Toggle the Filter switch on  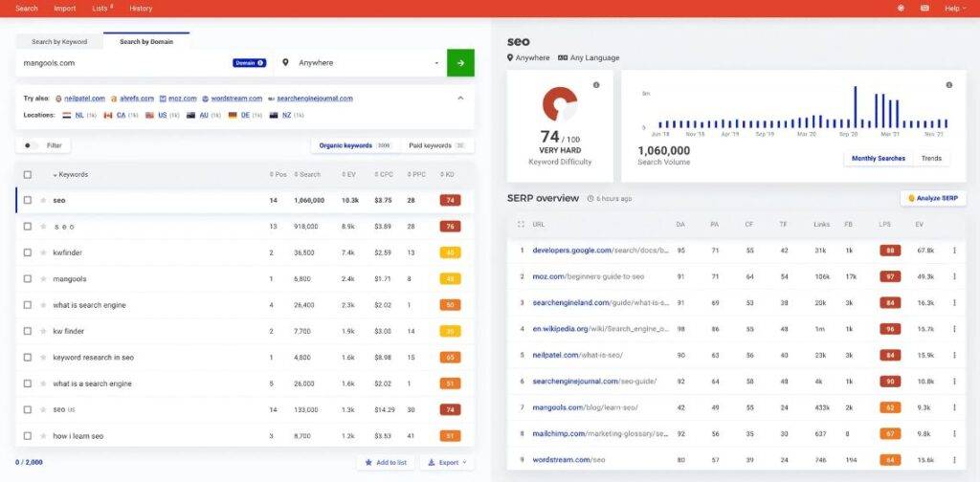31,145
